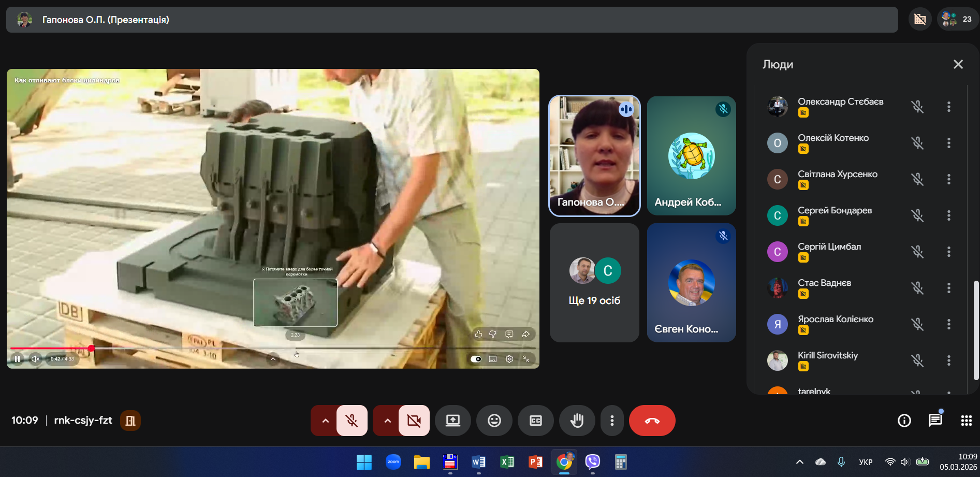
Task: Open meeting details info icon
Action: pos(904,421)
